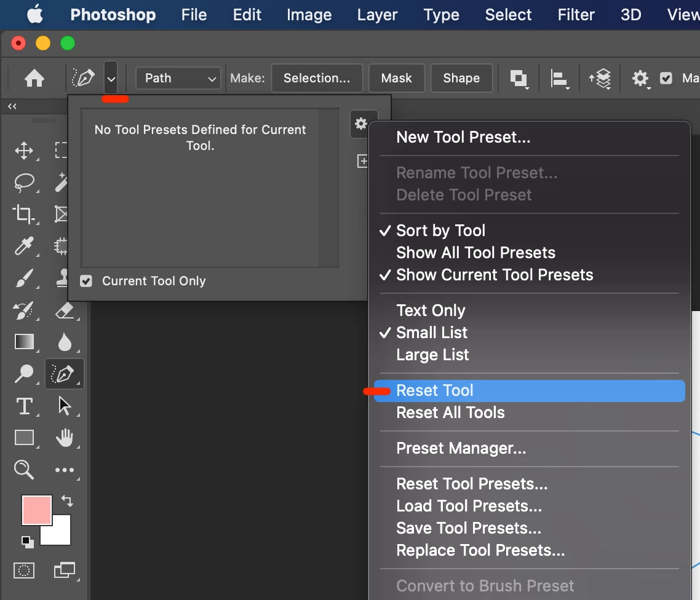The image size is (700, 600).
Task: Reset default foreground and background colors
Action: [x=28, y=542]
